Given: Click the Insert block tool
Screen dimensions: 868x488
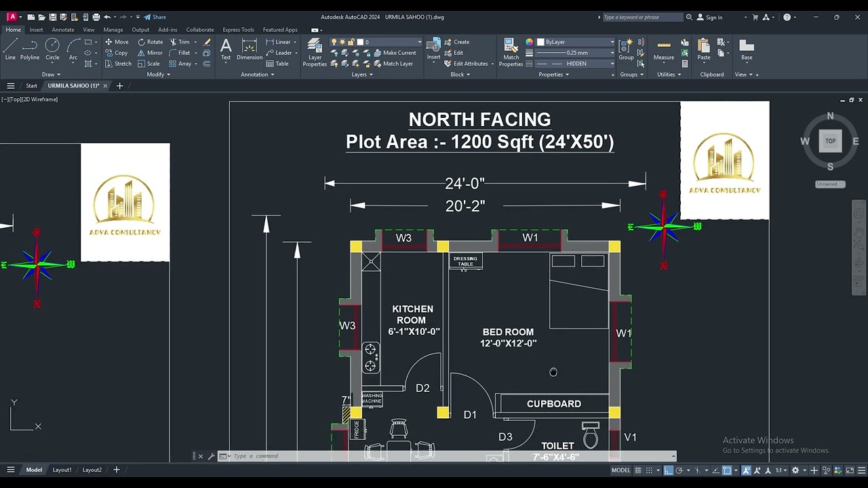Looking at the screenshot, I should point(433,49).
